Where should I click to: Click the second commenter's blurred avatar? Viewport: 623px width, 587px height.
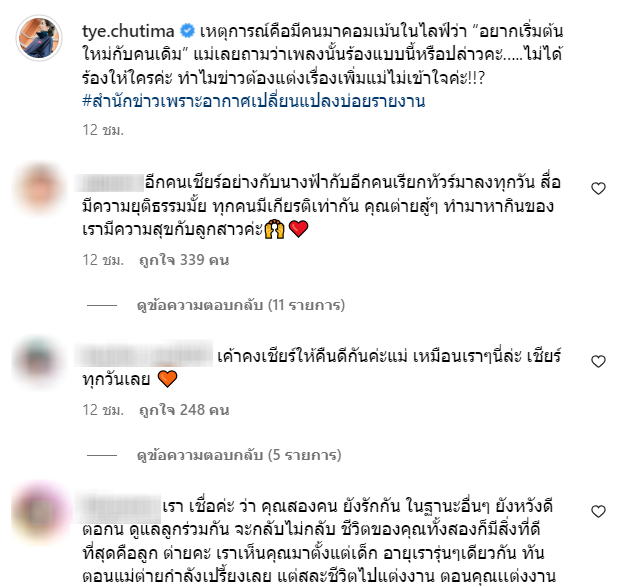pyautogui.click(x=39, y=362)
